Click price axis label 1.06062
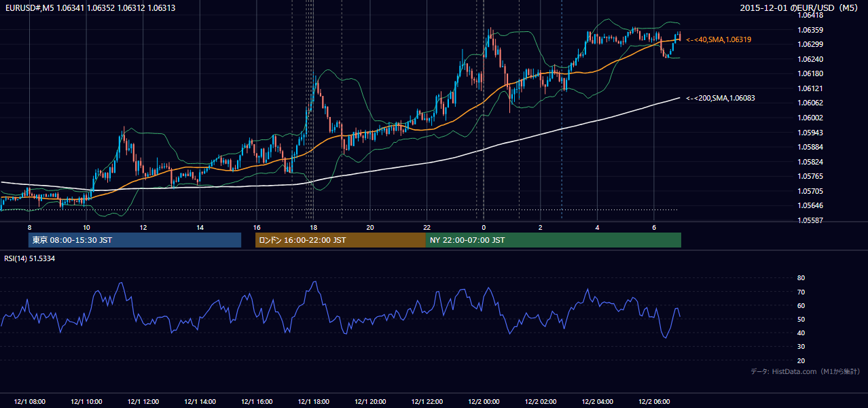 [x=811, y=103]
